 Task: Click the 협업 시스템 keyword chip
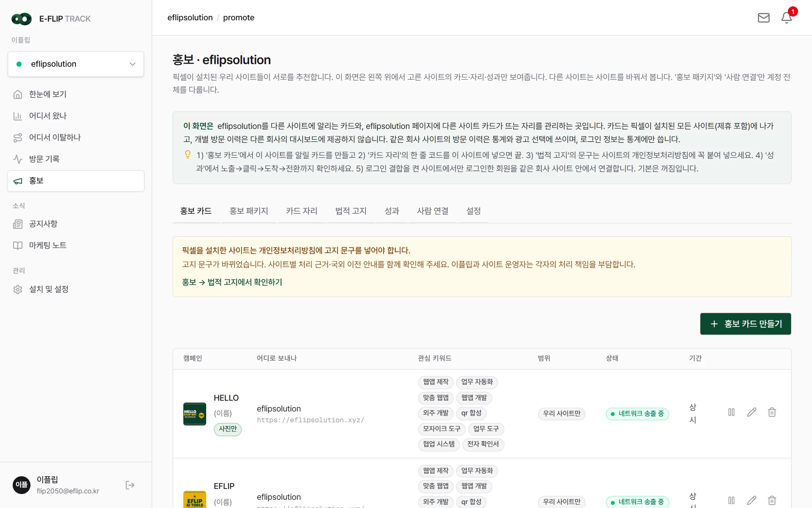tap(439, 444)
